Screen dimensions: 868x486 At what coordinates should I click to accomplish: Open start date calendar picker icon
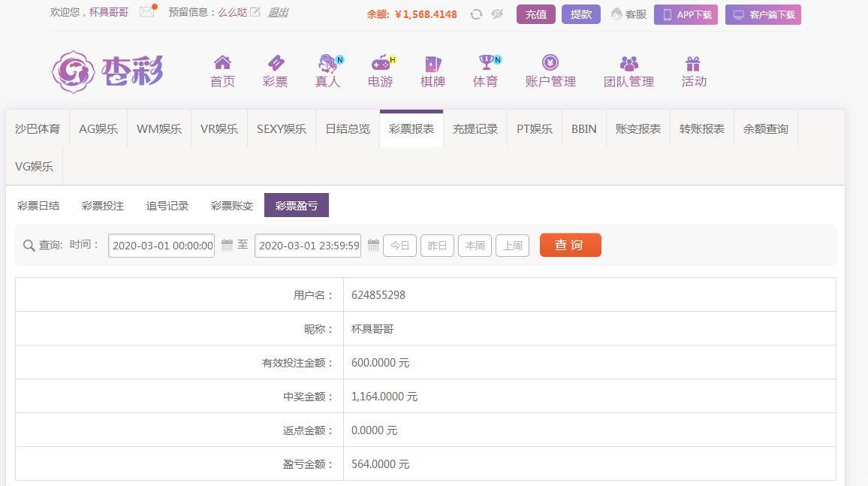(227, 246)
